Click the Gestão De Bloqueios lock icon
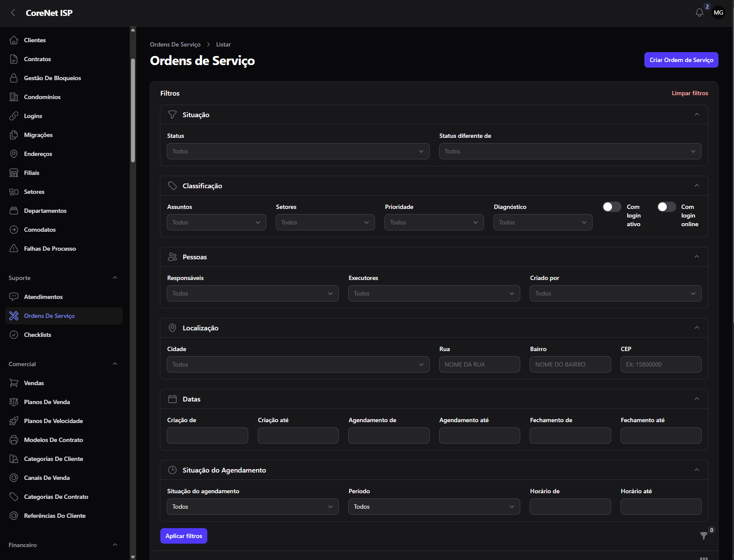 pos(14,78)
